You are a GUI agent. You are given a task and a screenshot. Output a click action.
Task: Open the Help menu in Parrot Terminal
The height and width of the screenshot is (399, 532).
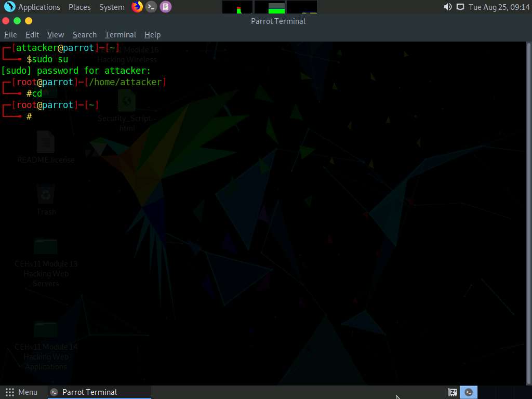pyautogui.click(x=152, y=35)
